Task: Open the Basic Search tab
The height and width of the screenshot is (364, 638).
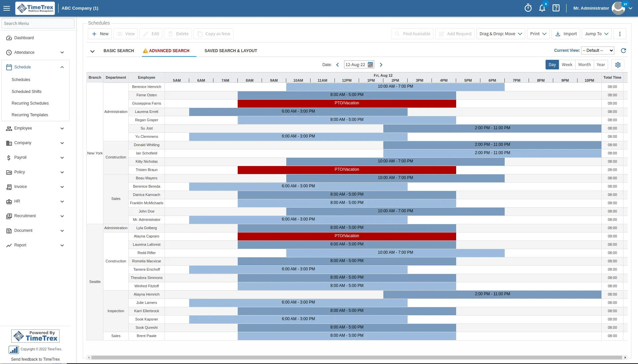Action: coord(118,50)
